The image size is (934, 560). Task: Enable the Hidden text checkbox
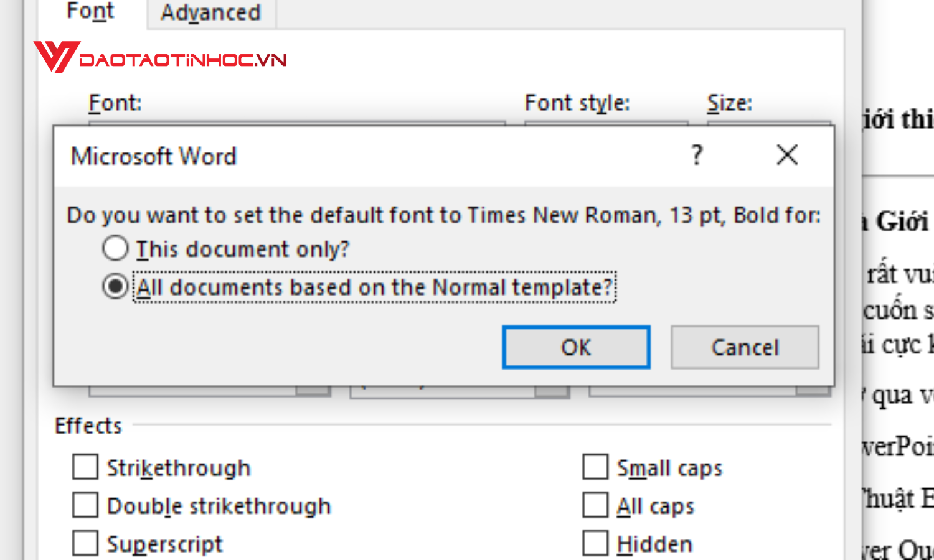pos(595,543)
